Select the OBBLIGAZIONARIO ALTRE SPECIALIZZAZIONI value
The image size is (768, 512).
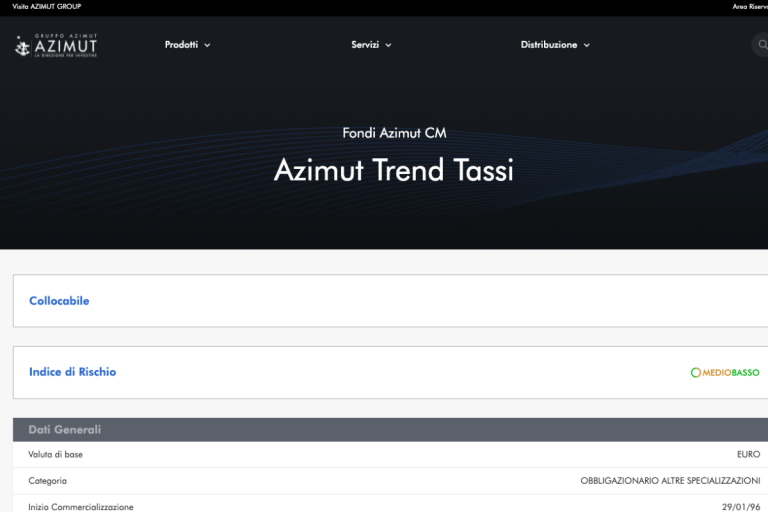[670, 481]
